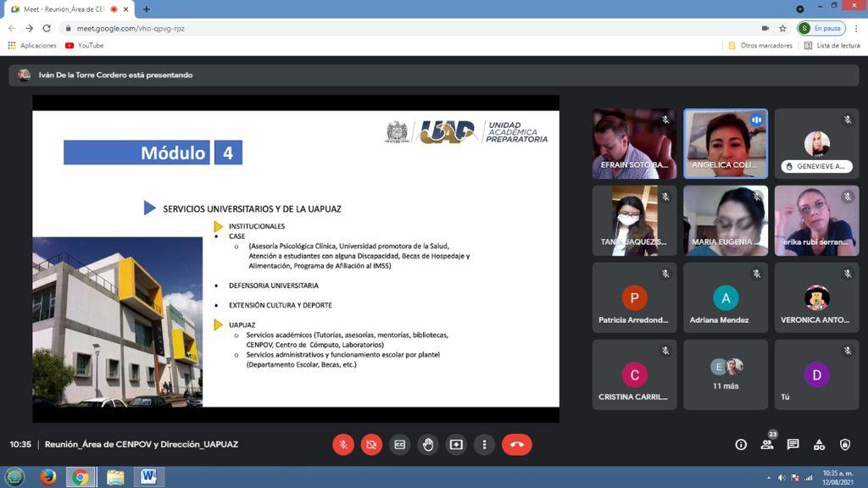Image resolution: width=868 pixels, height=488 pixels.
Task: Open meeting details info icon
Action: click(741, 444)
